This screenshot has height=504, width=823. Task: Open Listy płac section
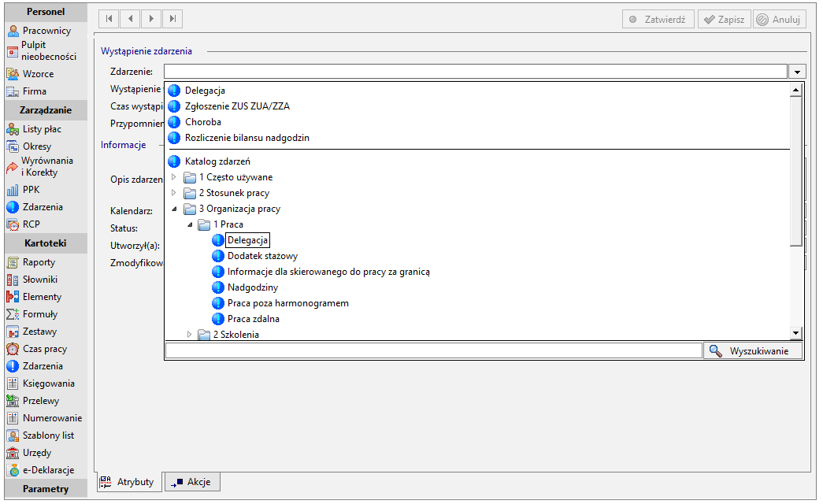[46, 129]
